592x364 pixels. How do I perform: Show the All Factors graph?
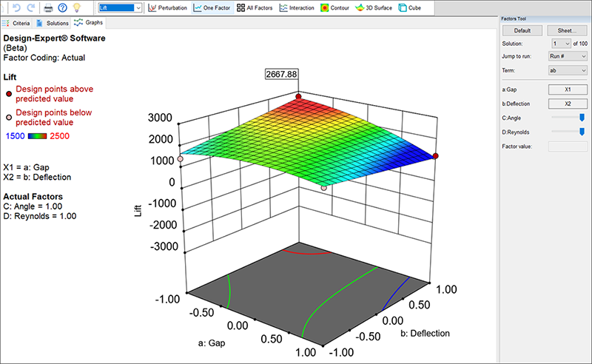click(x=254, y=8)
